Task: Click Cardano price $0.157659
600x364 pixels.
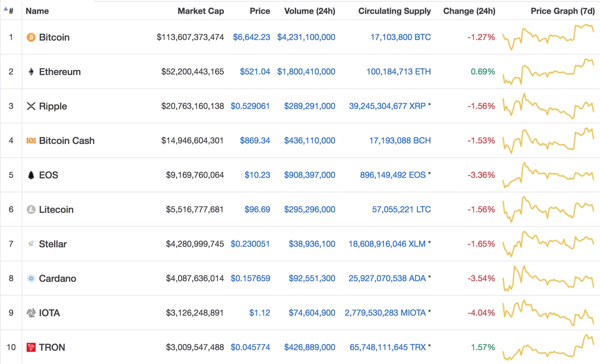Action: click(x=250, y=279)
